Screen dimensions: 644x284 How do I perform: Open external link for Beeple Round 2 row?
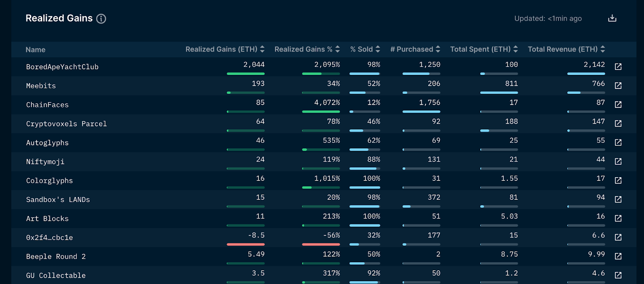pyautogui.click(x=618, y=256)
